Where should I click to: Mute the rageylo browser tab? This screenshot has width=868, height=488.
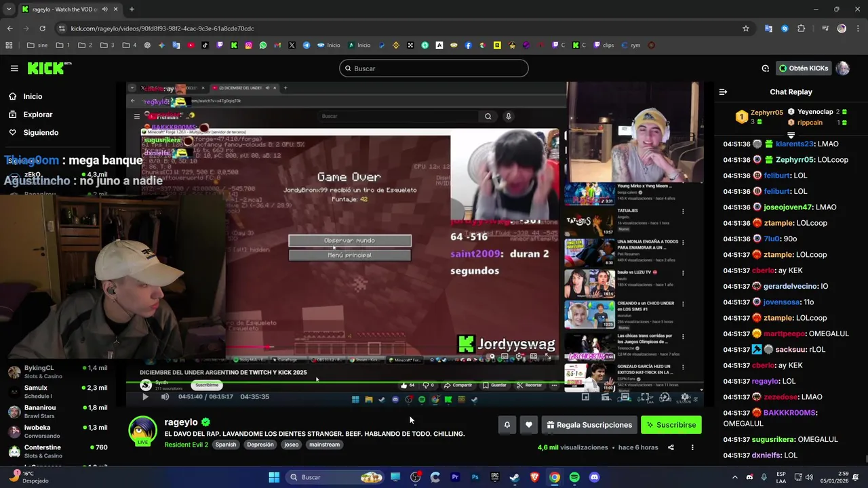pos(104,9)
